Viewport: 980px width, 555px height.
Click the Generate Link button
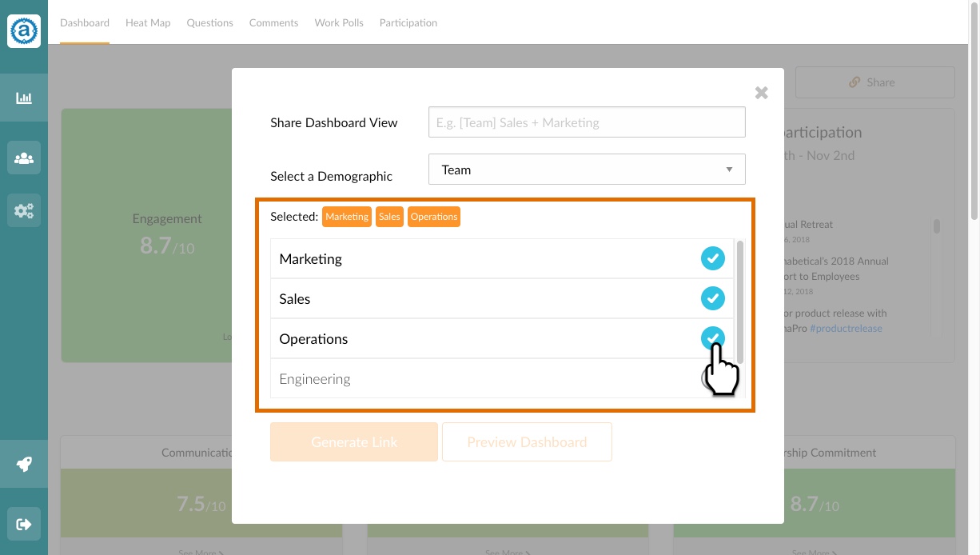(354, 442)
